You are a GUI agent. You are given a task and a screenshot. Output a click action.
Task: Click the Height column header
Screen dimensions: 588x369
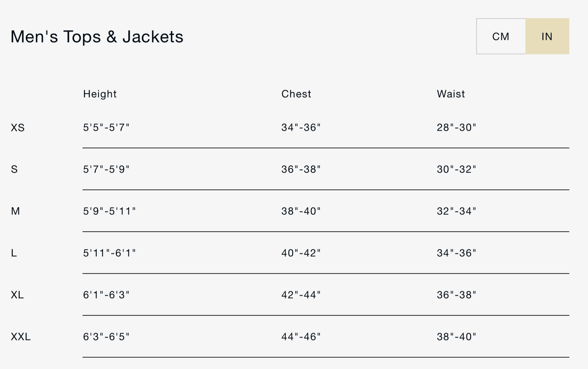tap(100, 94)
